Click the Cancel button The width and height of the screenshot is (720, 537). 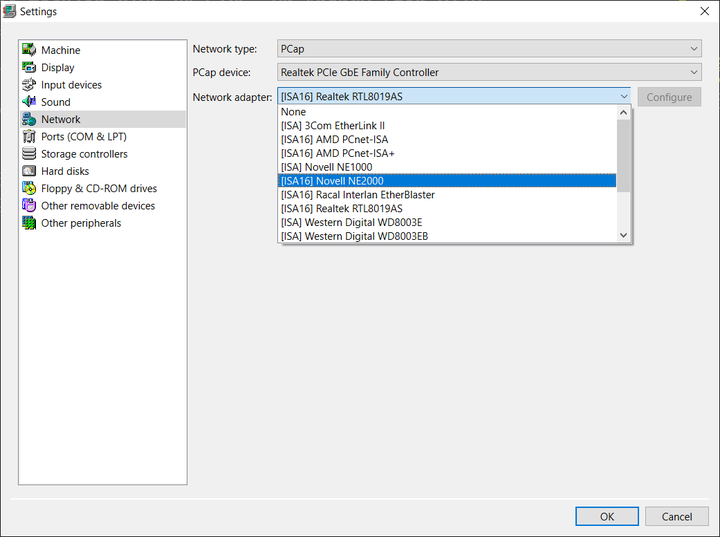pyautogui.click(x=677, y=516)
